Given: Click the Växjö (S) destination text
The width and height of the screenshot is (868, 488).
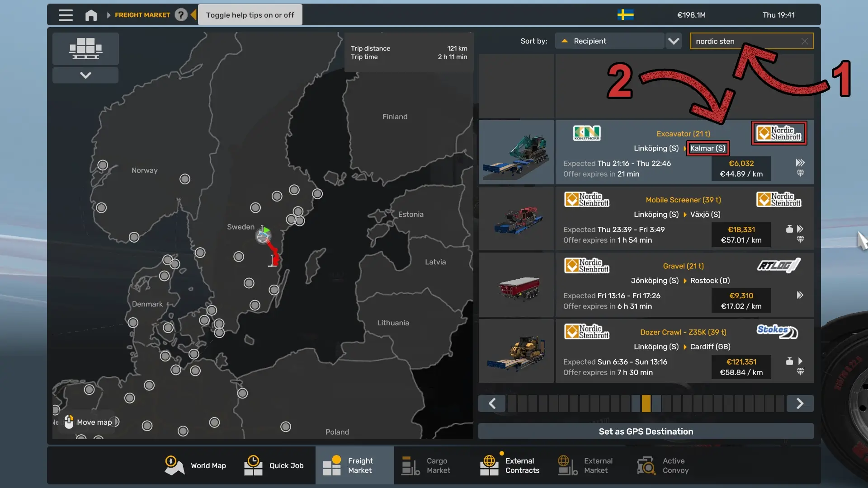Looking at the screenshot, I should (705, 214).
